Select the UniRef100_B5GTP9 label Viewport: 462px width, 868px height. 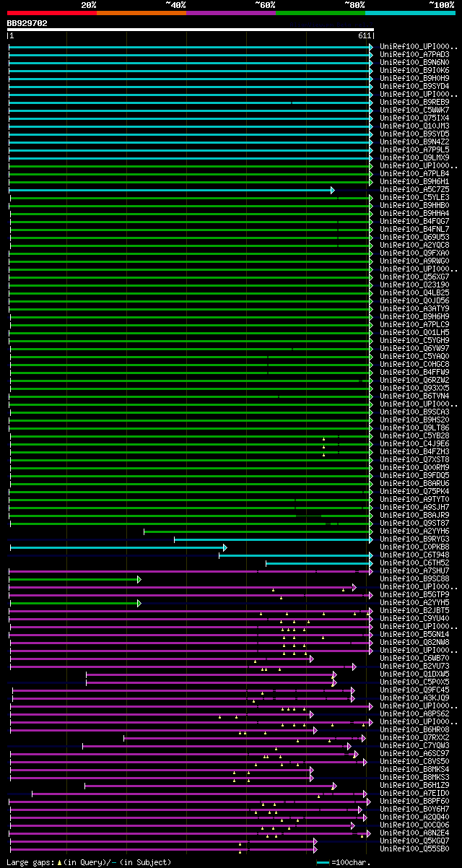pos(415,594)
